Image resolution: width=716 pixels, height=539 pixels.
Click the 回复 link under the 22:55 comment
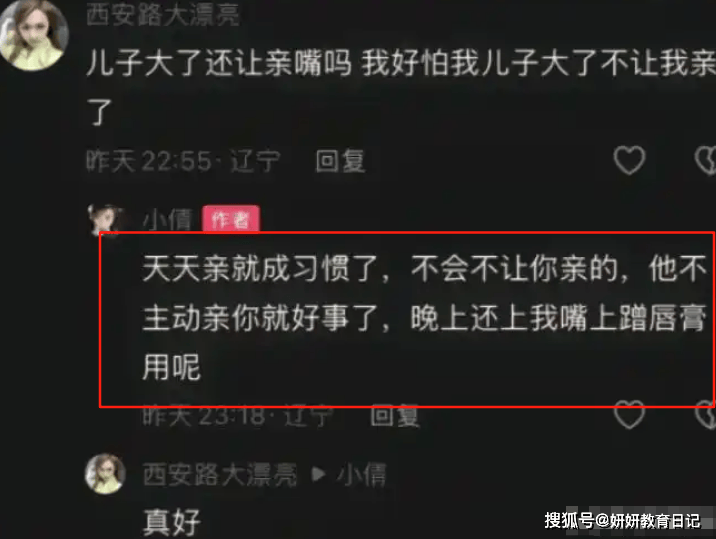pyautogui.click(x=340, y=161)
